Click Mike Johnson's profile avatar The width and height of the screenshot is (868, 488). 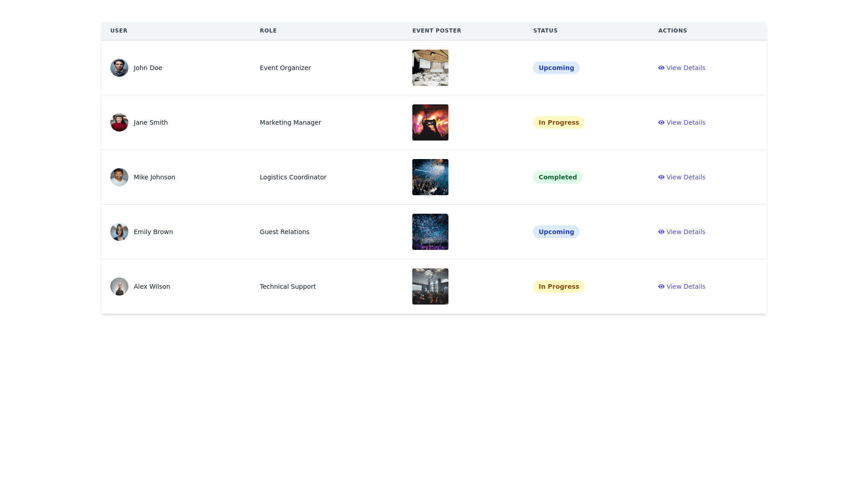(119, 177)
